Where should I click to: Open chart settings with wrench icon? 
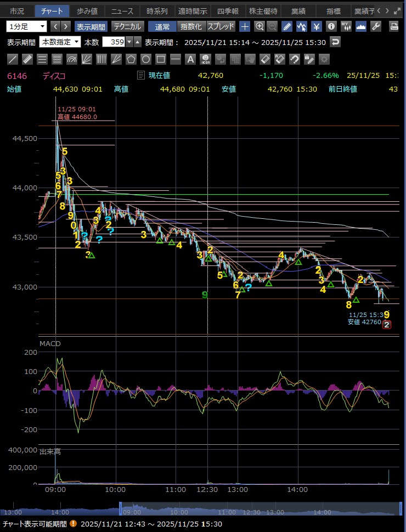point(376,26)
